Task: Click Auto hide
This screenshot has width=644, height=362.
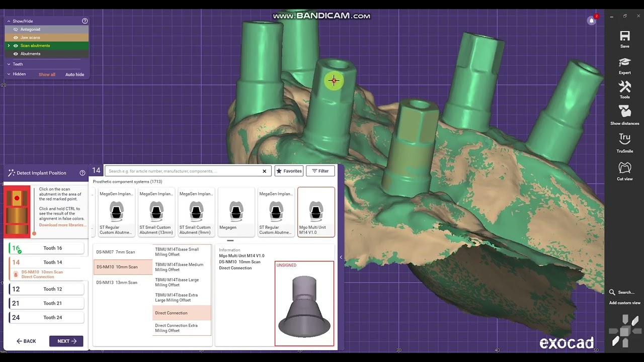Action: [74, 74]
